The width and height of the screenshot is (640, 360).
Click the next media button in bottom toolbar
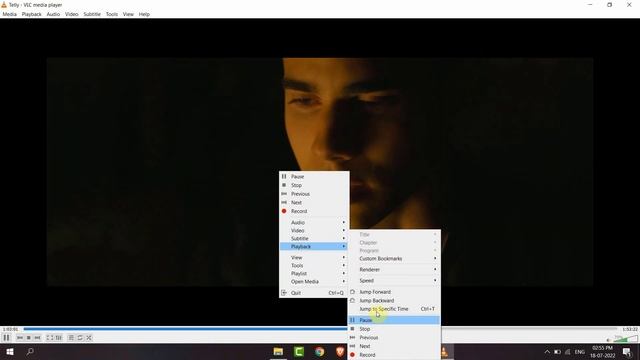coord(38,338)
